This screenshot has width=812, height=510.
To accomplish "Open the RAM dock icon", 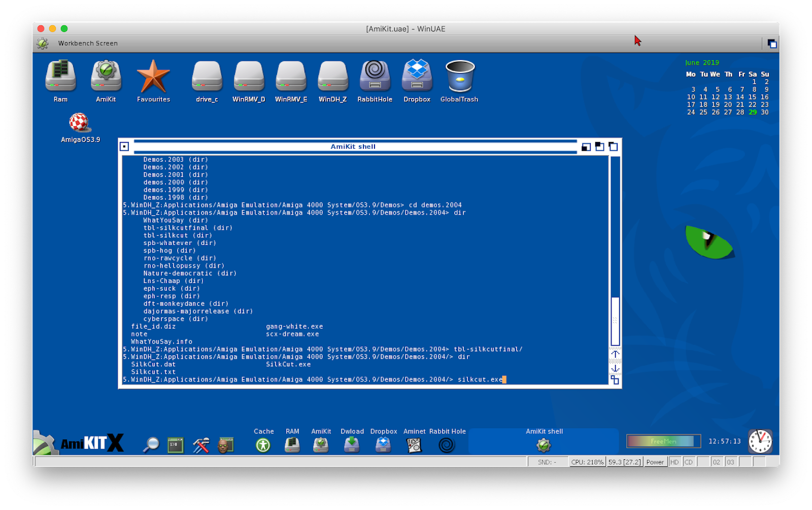I will point(292,445).
